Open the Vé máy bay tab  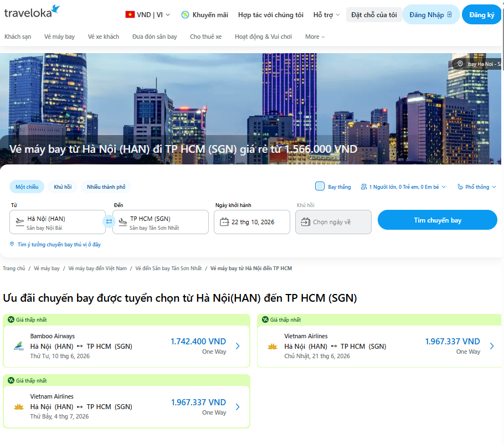click(59, 37)
